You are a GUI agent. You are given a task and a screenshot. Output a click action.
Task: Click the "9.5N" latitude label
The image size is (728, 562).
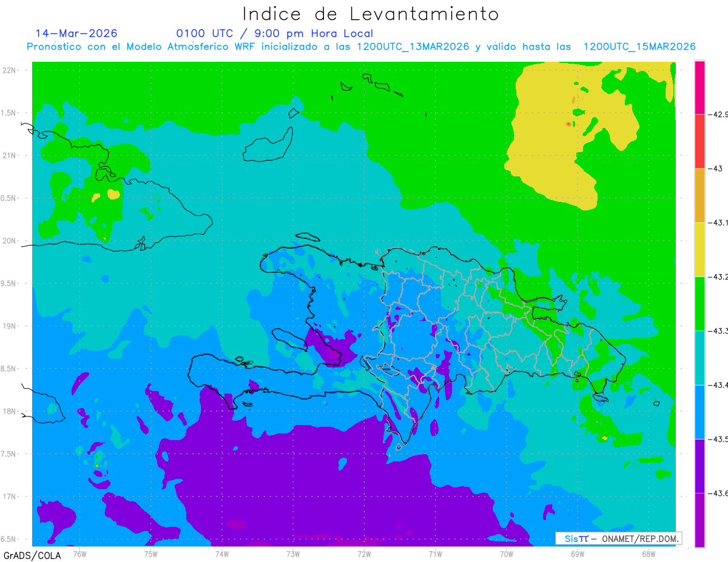(x=8, y=283)
